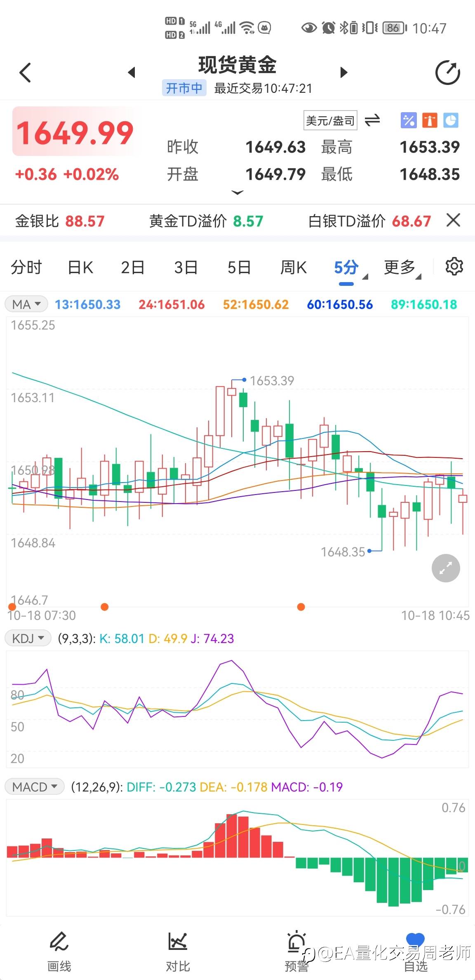Expand more quote details chevron
This screenshot has width=475, height=980.
pos(237,192)
